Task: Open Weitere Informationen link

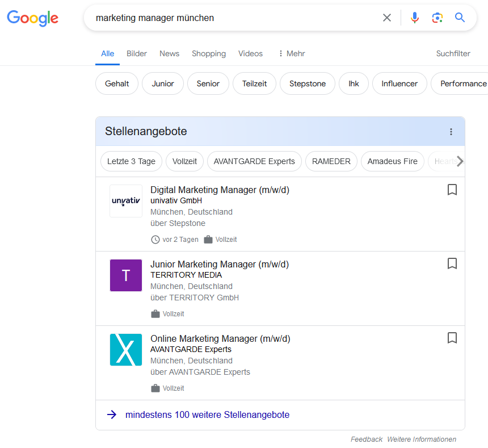Action: tap(422, 439)
